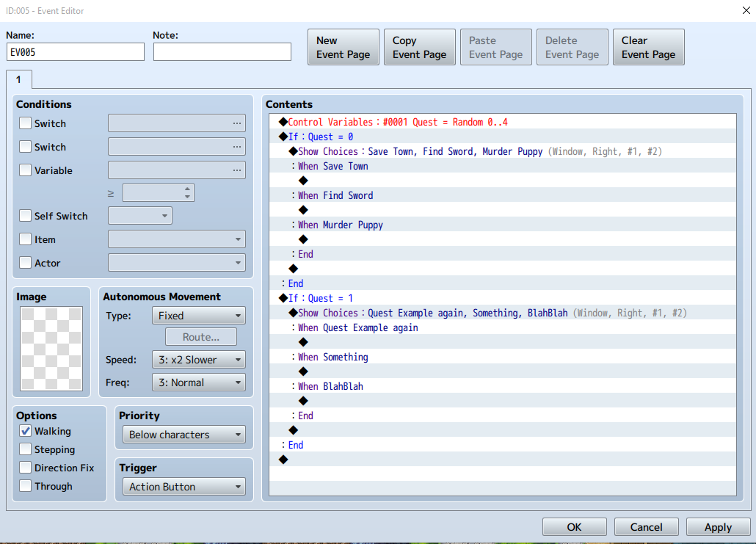The width and height of the screenshot is (756, 544).
Task: Enable the Switch condition checkbox
Action: pyautogui.click(x=25, y=123)
